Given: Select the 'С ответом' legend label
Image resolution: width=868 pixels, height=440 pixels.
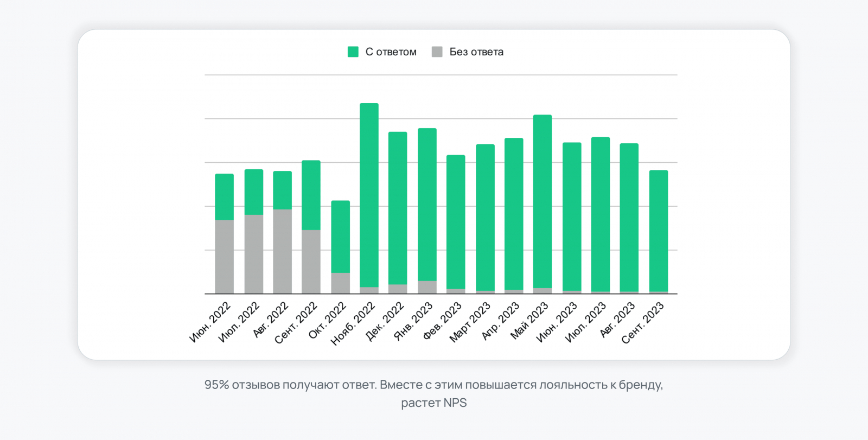Looking at the screenshot, I should pyautogui.click(x=391, y=52).
